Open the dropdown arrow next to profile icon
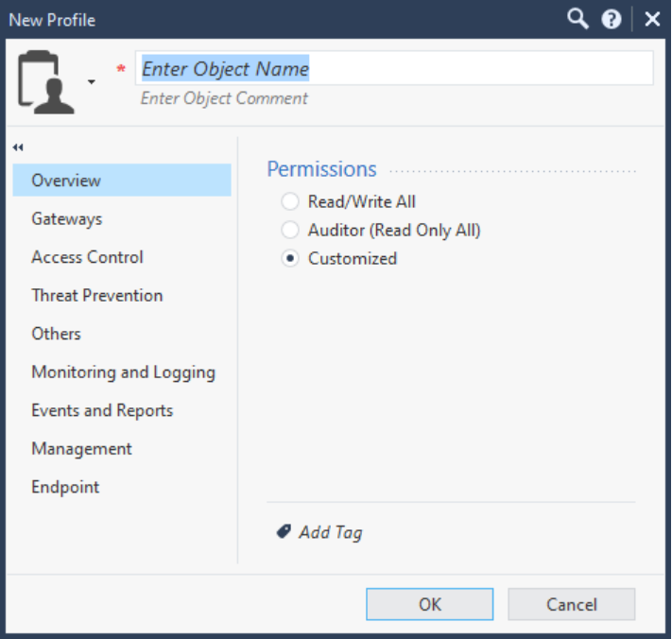The height and width of the screenshot is (639, 672). [92, 82]
